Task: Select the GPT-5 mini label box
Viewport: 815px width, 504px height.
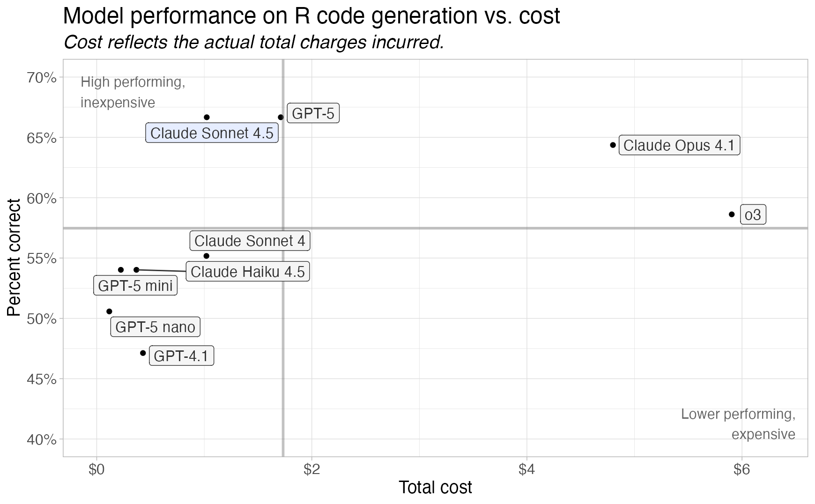Action: (x=135, y=286)
